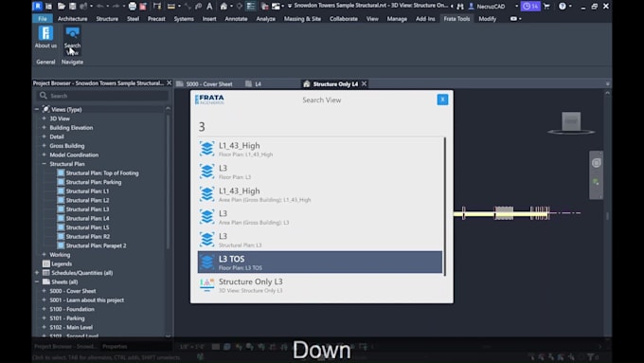Select the L3 TOS floor plan result

pos(320,263)
